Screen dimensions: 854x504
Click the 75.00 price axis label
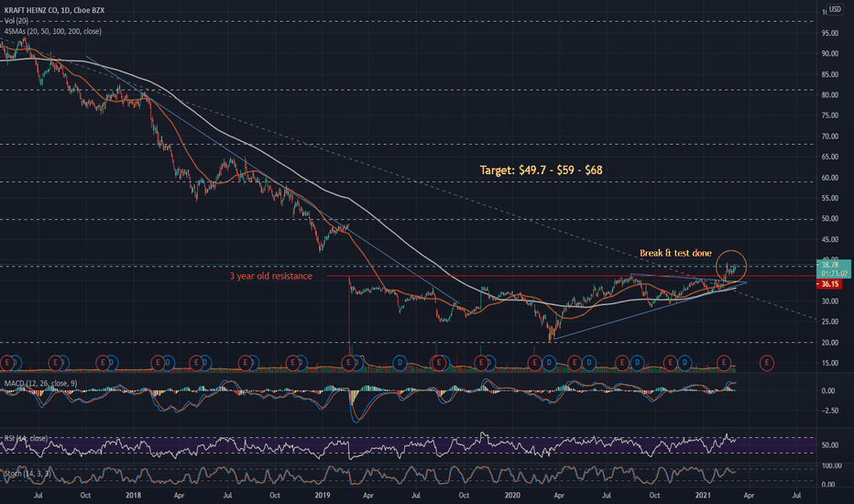pyautogui.click(x=830, y=115)
